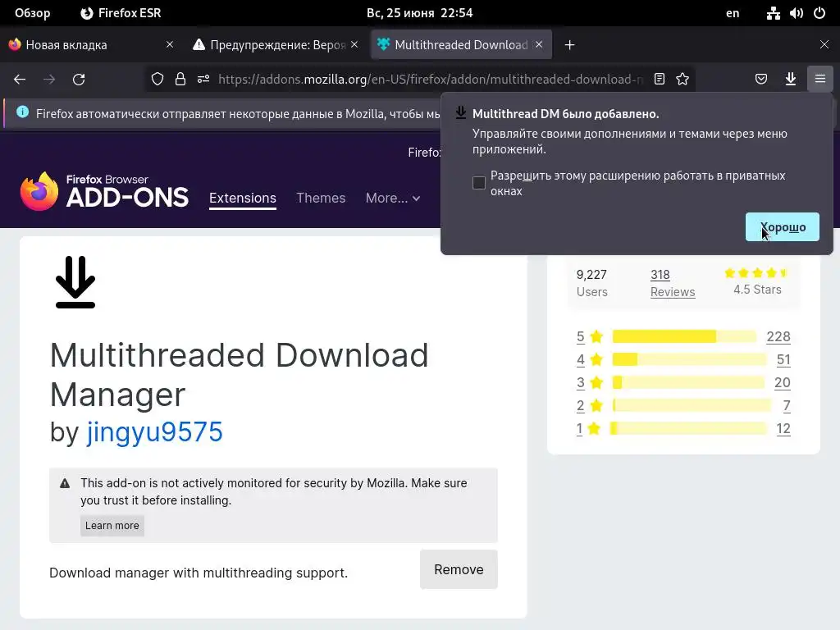Click the Firefox Add-ons logo
The width and height of the screenshot is (840, 630).
(x=104, y=191)
